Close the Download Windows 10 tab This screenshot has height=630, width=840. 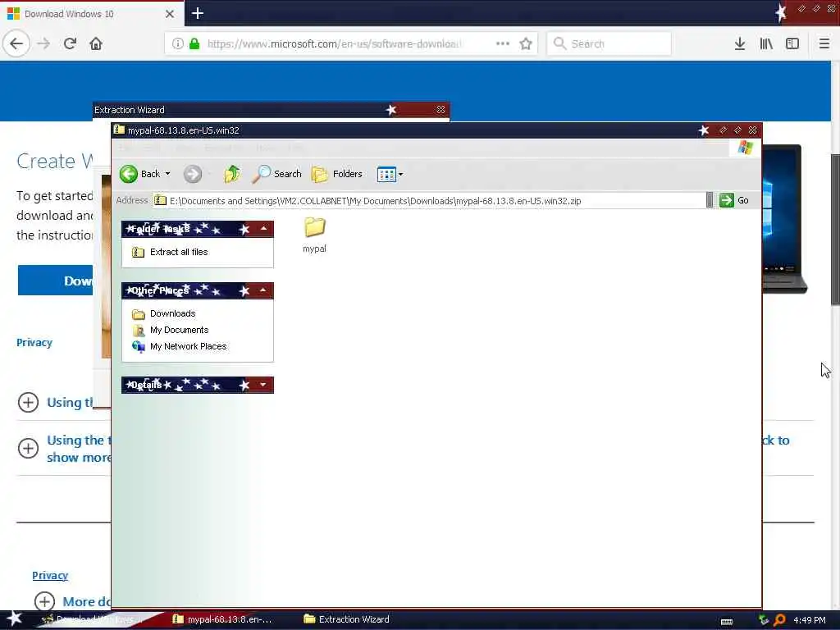click(170, 14)
